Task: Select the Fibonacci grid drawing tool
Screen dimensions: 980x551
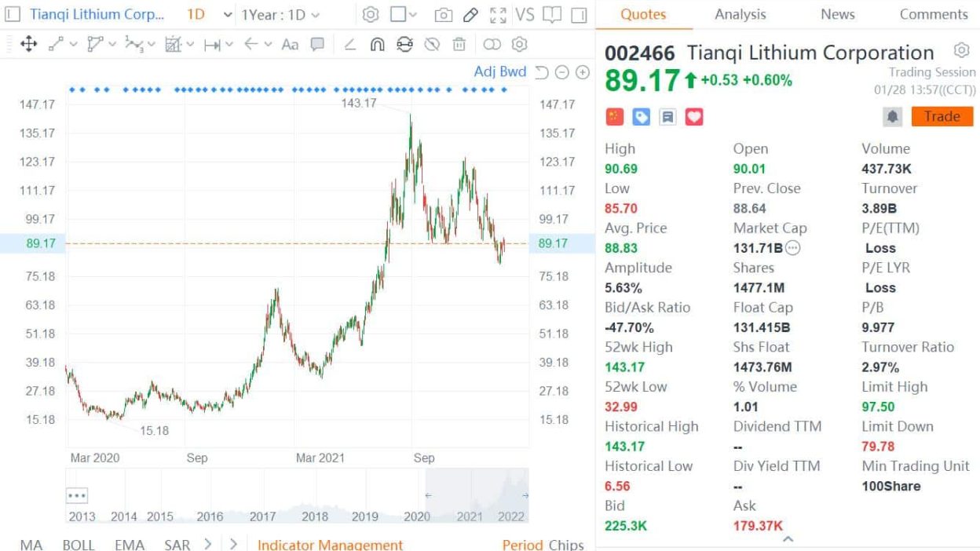Action: (173, 45)
